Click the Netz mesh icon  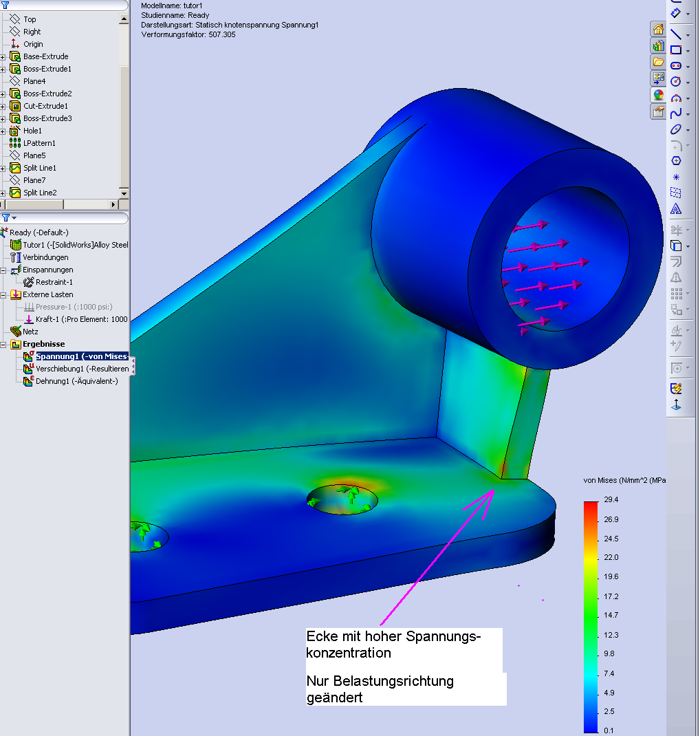(x=16, y=332)
